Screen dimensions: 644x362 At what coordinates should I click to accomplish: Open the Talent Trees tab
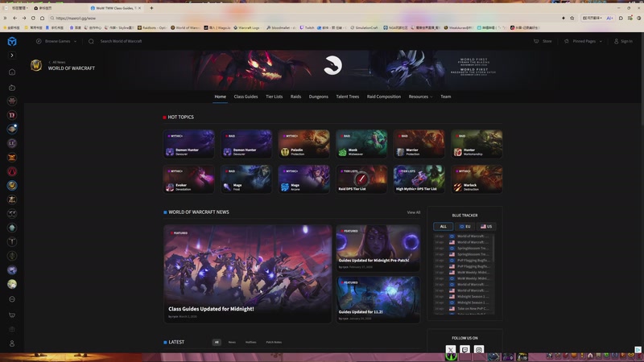click(x=348, y=97)
